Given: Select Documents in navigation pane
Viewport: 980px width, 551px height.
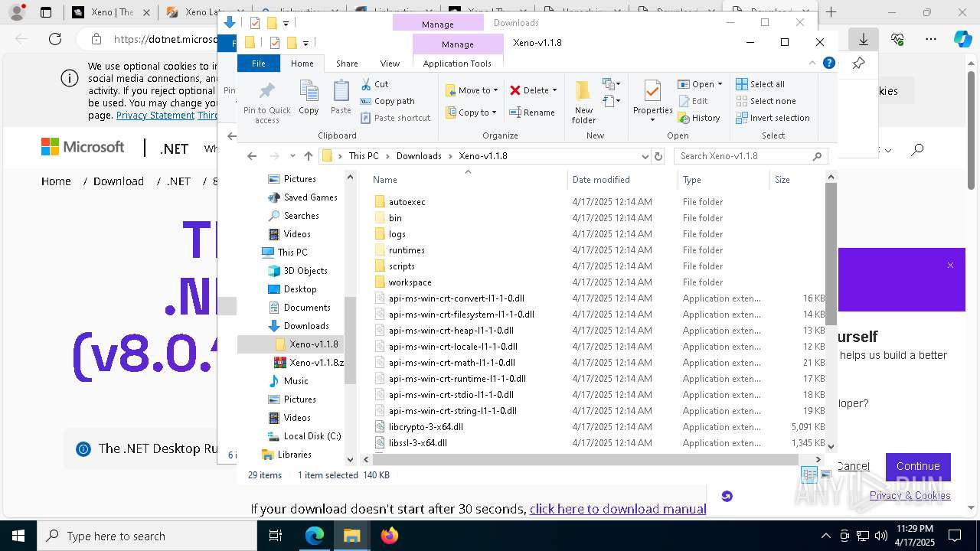Looking at the screenshot, I should tap(307, 308).
